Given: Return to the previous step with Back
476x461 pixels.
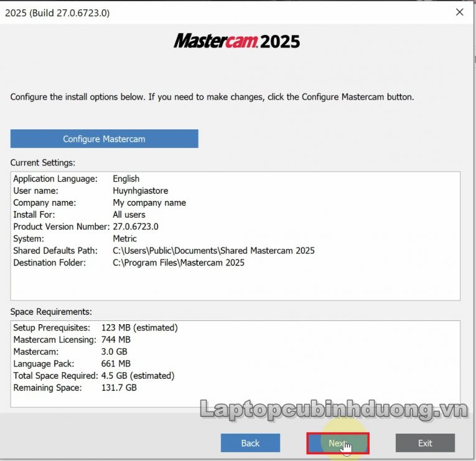Looking at the screenshot, I should [250, 443].
